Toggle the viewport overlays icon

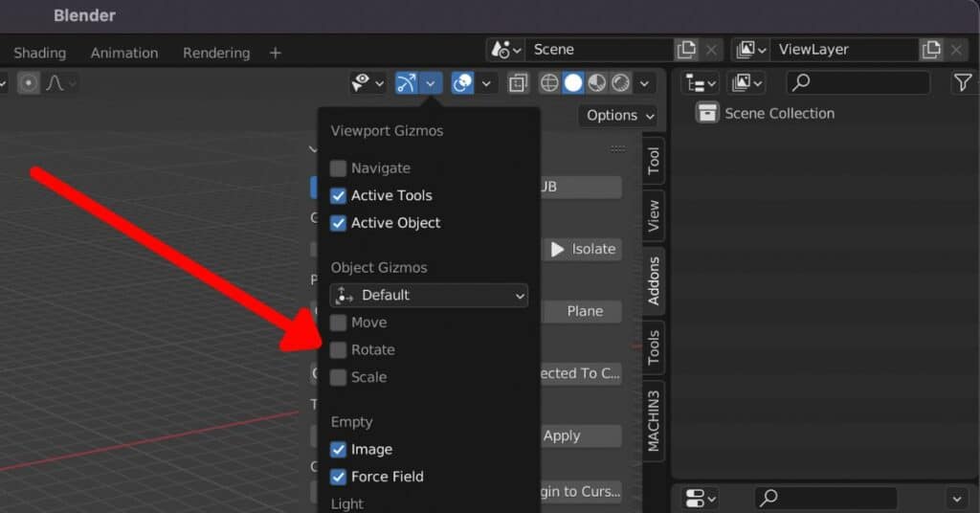pos(462,83)
